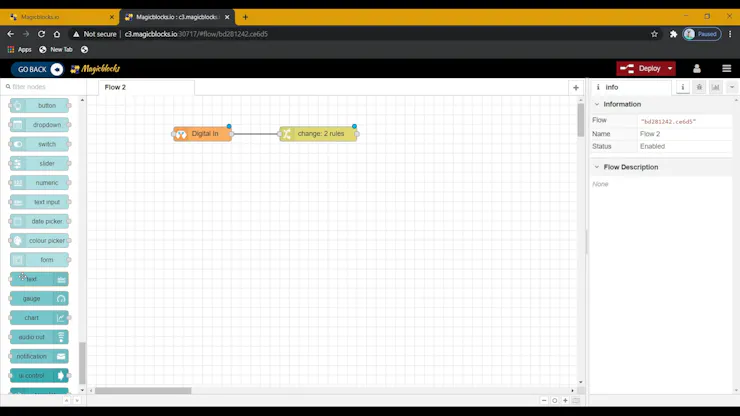Select the text input node

pyautogui.click(x=39, y=202)
